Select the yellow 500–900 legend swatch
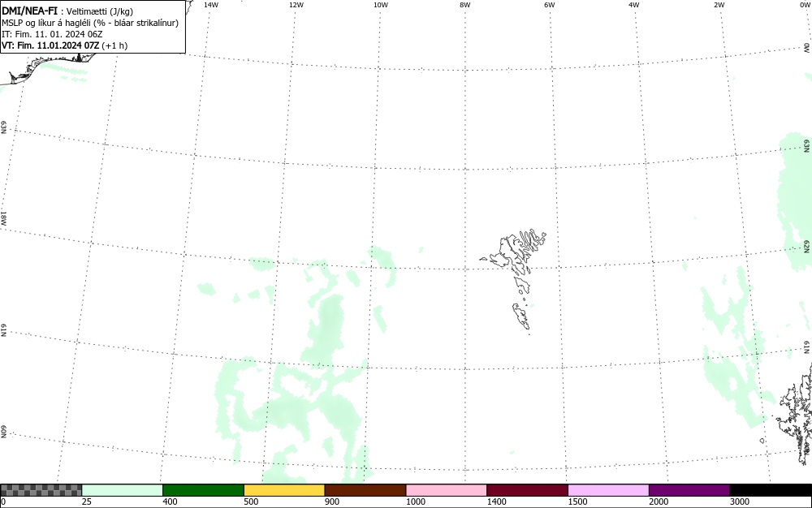This screenshot has width=812, height=508. [284, 490]
